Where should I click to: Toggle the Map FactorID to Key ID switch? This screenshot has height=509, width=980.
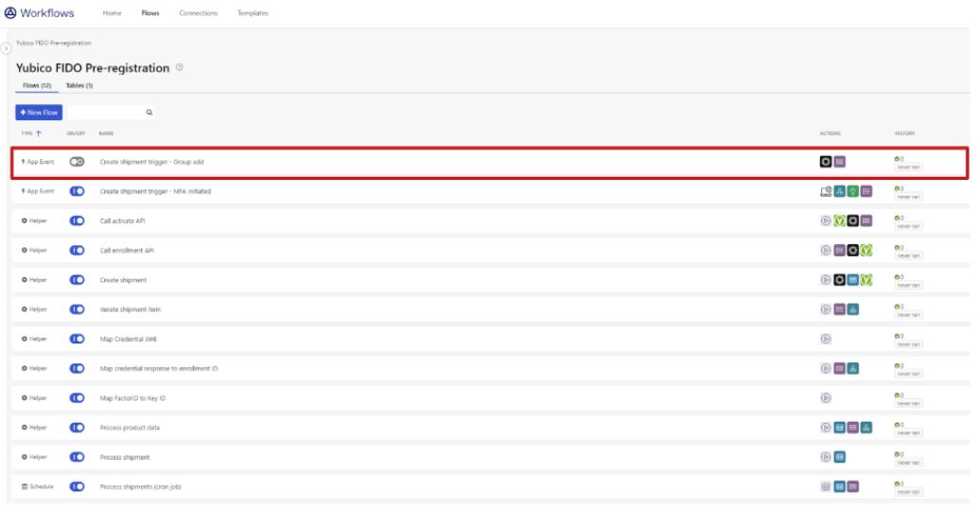77,397
